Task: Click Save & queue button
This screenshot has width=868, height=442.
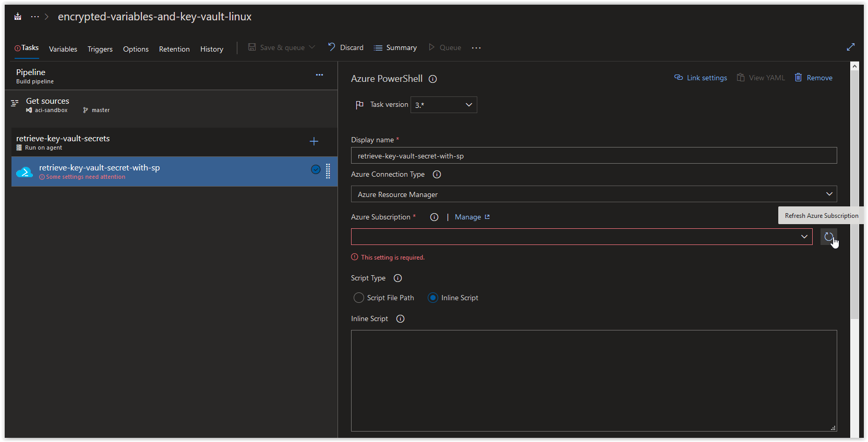Action: click(x=276, y=47)
